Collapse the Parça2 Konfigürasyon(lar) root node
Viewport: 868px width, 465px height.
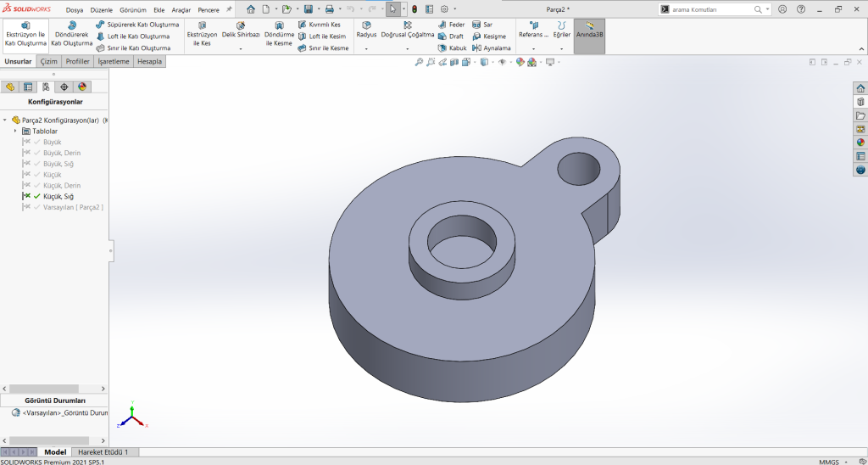[x=6, y=120]
